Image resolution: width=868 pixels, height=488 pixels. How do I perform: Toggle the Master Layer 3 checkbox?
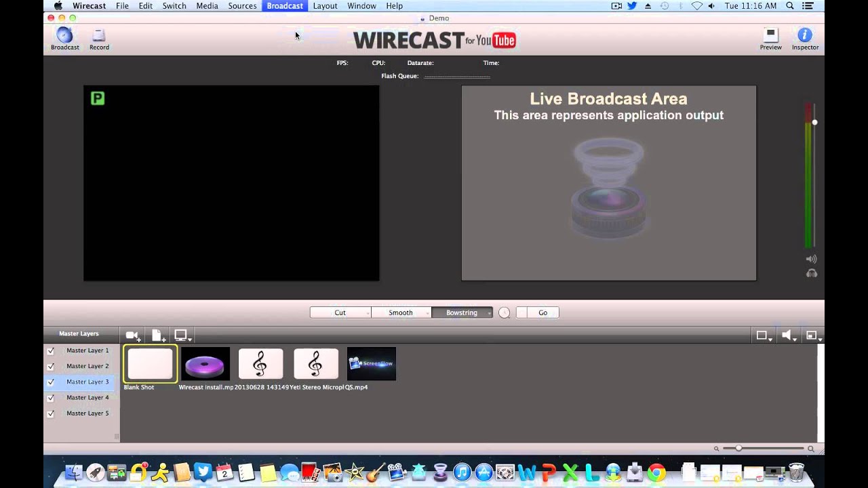(50, 382)
